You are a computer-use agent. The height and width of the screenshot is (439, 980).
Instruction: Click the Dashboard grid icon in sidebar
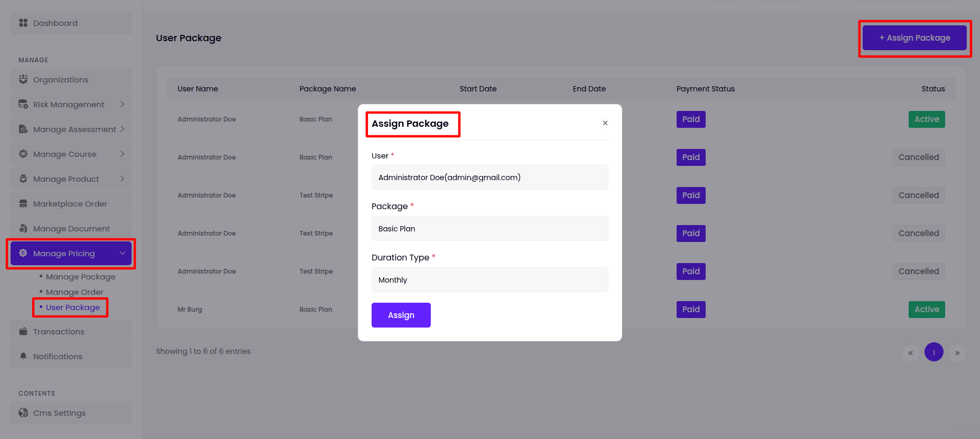[x=23, y=23]
